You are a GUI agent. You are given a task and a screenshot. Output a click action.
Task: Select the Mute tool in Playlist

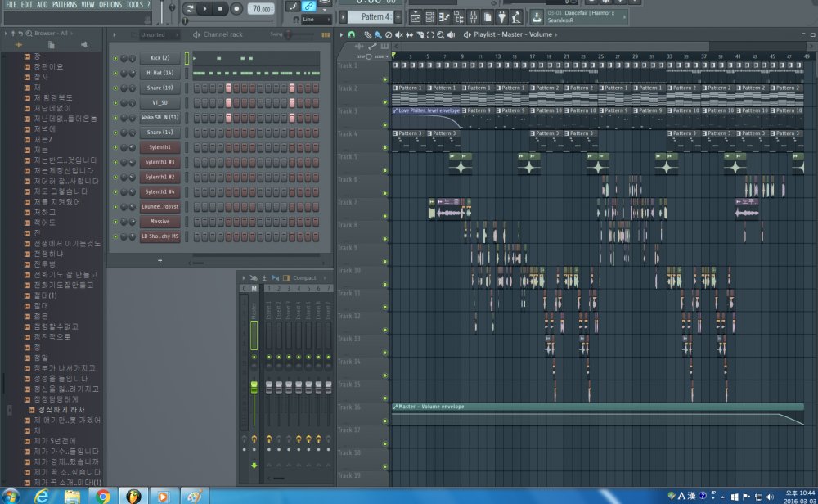(399, 35)
